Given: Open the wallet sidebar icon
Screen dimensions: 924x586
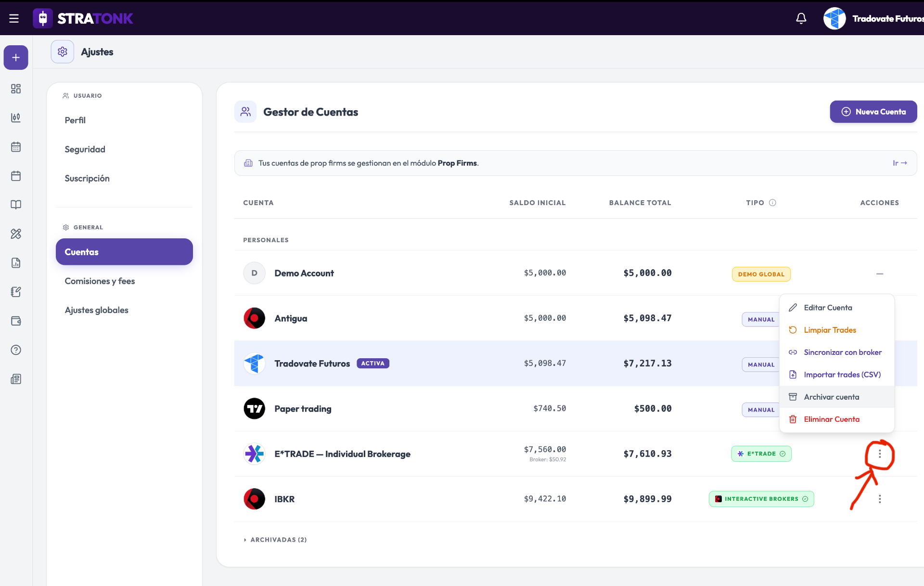Looking at the screenshot, I should pos(16,321).
